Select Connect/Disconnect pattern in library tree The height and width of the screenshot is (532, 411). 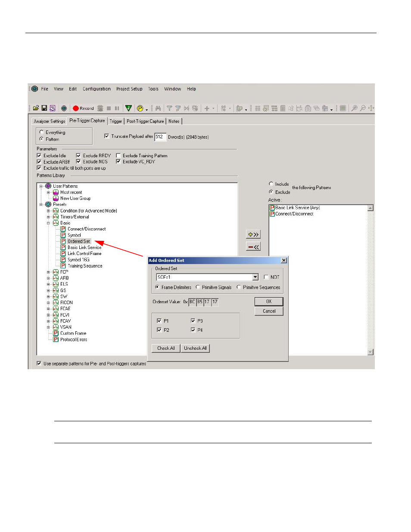[87, 229]
